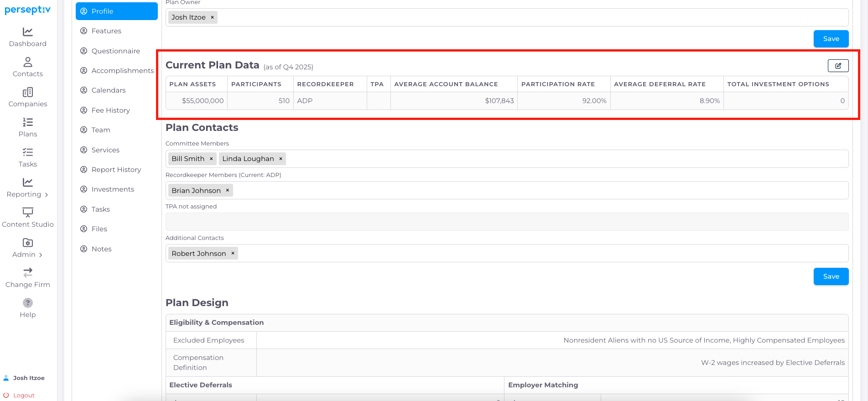Click the user avatar icon beside Josh Itzoe
The width and height of the screenshot is (868, 401).
(x=6, y=378)
